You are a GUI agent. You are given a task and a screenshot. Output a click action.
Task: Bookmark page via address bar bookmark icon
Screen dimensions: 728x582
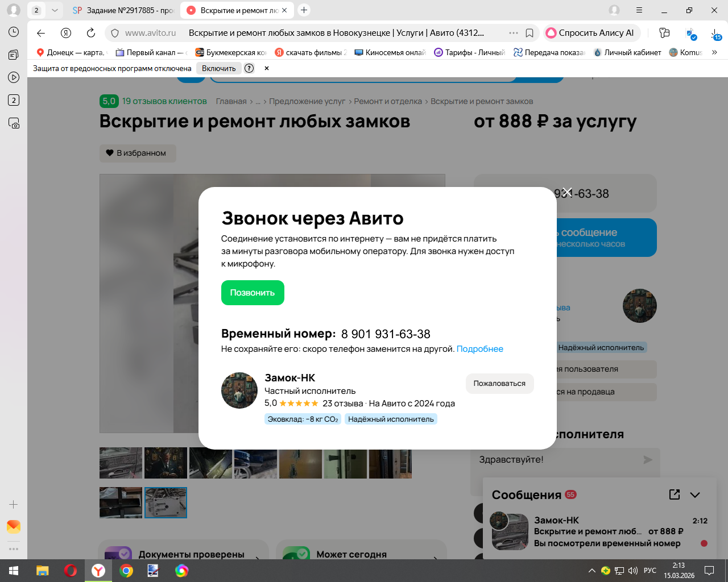[530, 33]
